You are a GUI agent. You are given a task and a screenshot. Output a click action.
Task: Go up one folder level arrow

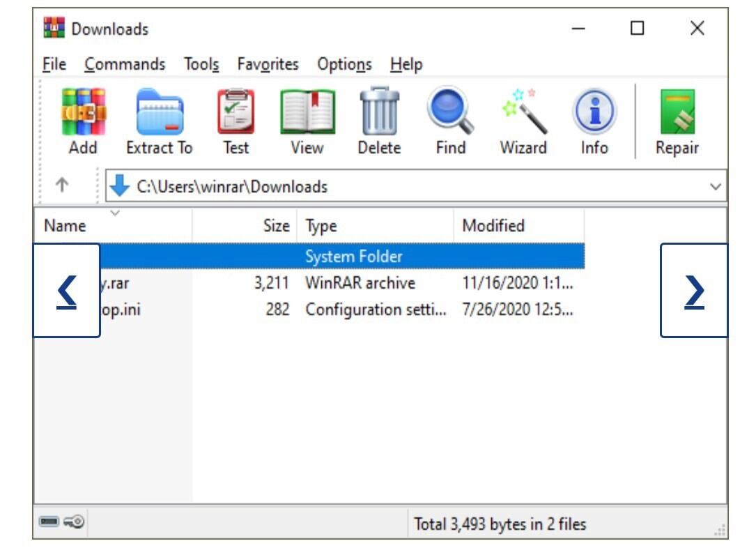(x=62, y=185)
